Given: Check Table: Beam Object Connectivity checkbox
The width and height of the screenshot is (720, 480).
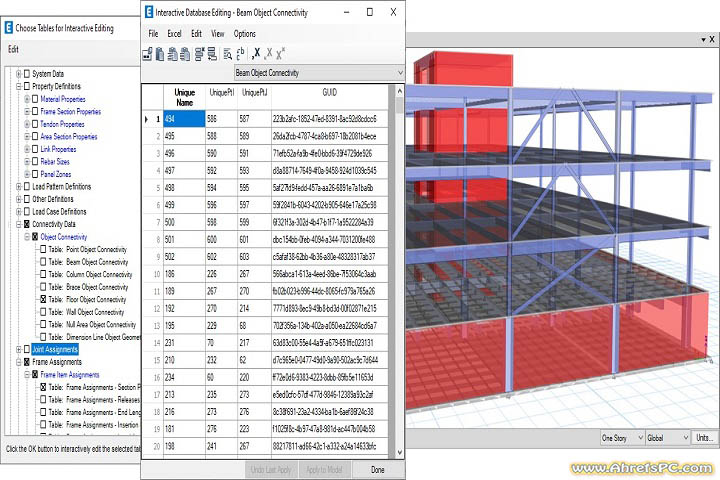Looking at the screenshot, I should click(x=43, y=262).
